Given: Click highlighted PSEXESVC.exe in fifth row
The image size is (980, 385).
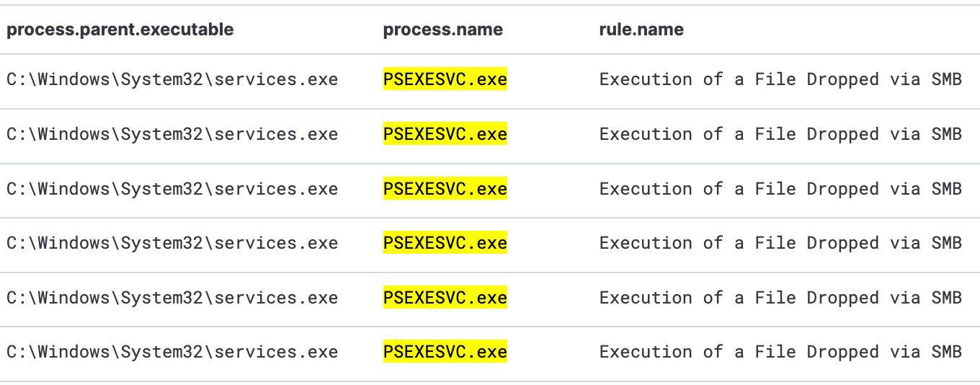Looking at the screenshot, I should click(445, 298).
